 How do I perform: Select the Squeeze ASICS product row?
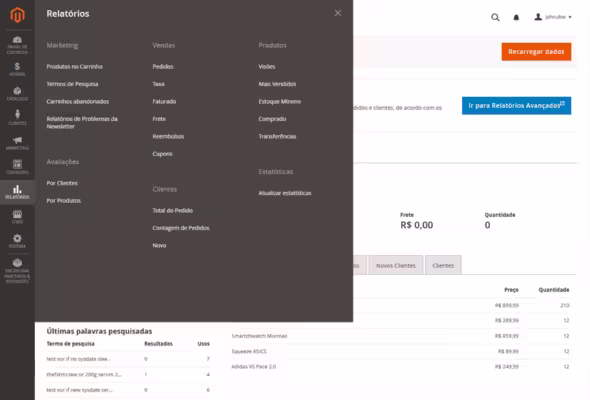tap(400, 351)
